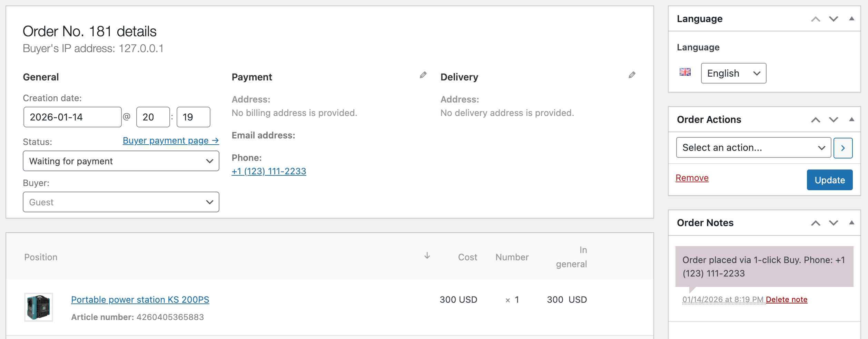Viewport: 868px width, 339px height.
Task: Click the Remove order link
Action: pos(692,178)
